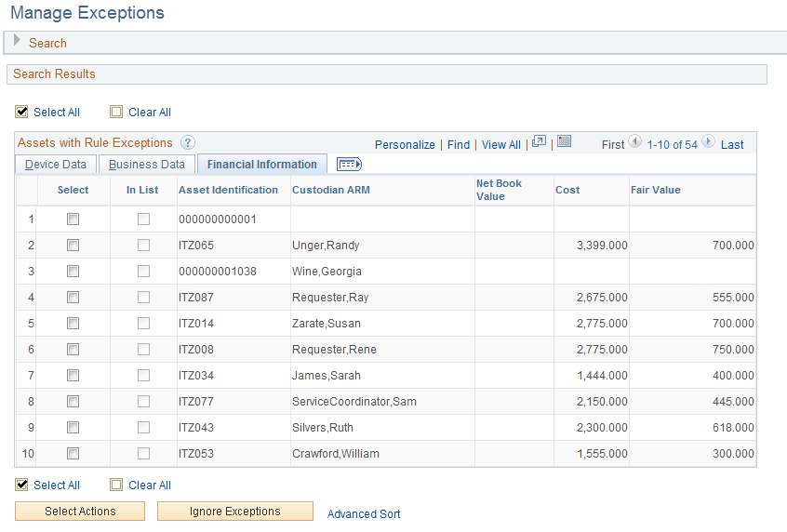This screenshot has height=532, width=787.
Task: Sort by Custodian ARM column header
Action: click(x=331, y=190)
